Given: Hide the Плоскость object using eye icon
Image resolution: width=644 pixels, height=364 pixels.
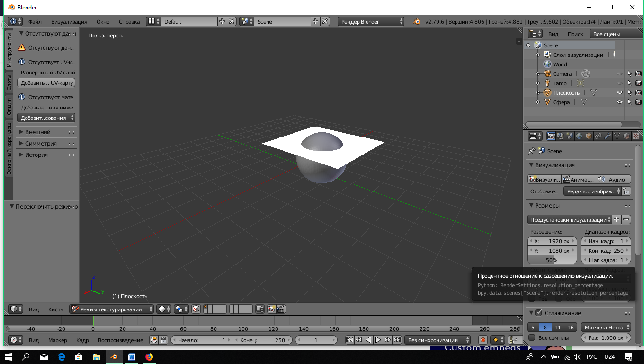Looking at the screenshot, I should pos(619,93).
